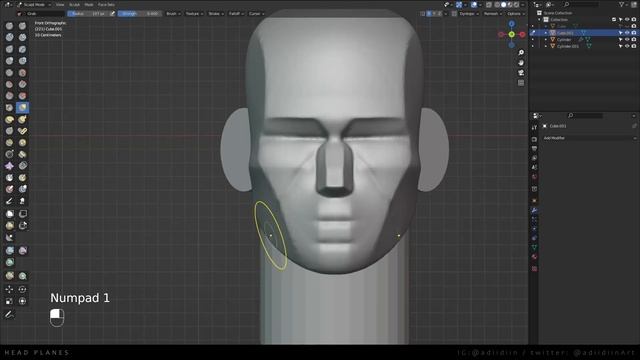Open the Falloff settings dropdown
640x360 pixels.
point(236,13)
